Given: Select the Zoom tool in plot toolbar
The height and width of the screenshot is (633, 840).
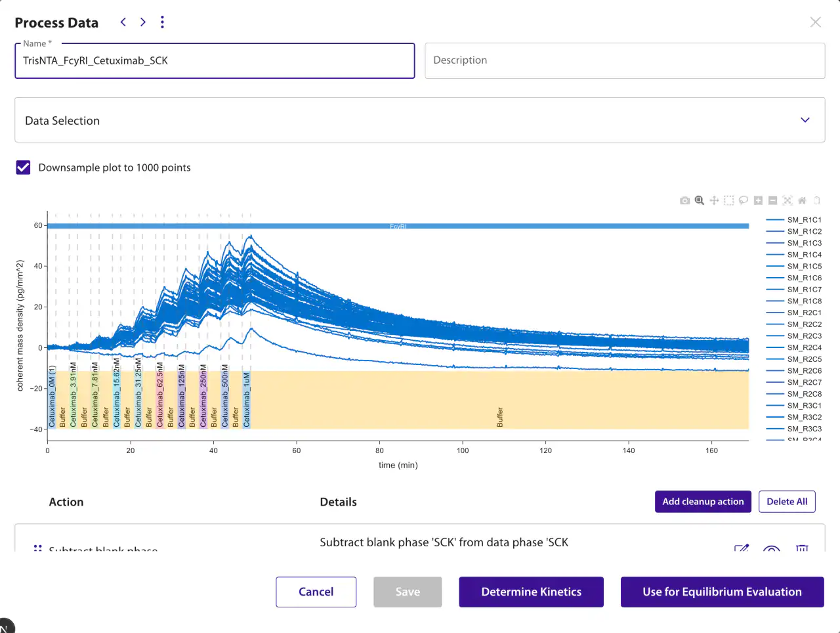Looking at the screenshot, I should [700, 200].
